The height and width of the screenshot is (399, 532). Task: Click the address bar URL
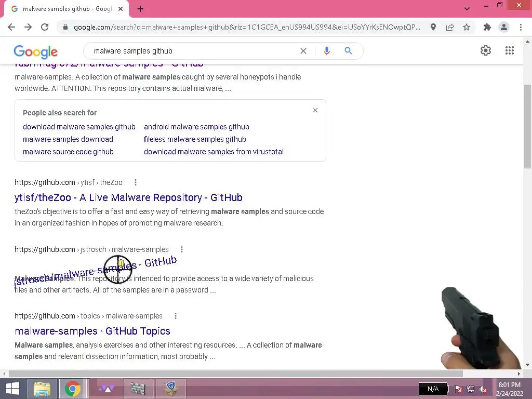coord(247,27)
